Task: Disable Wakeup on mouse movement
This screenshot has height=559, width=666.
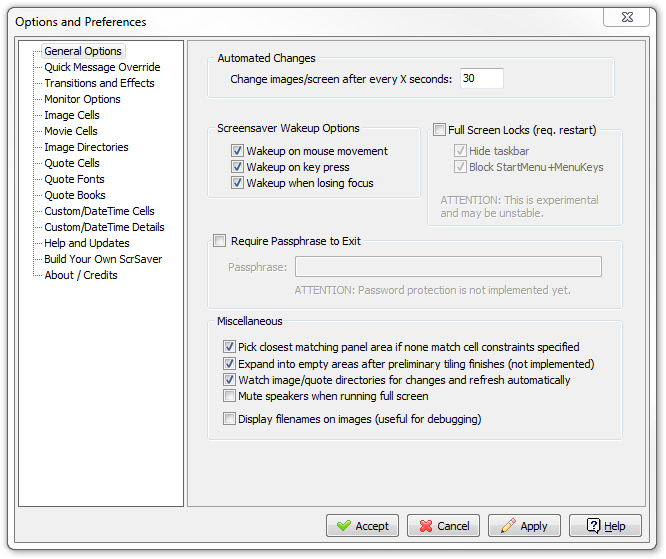Action: [x=237, y=151]
